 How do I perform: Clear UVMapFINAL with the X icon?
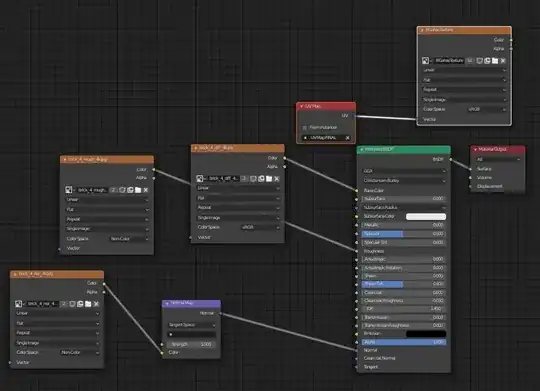[x=347, y=138]
